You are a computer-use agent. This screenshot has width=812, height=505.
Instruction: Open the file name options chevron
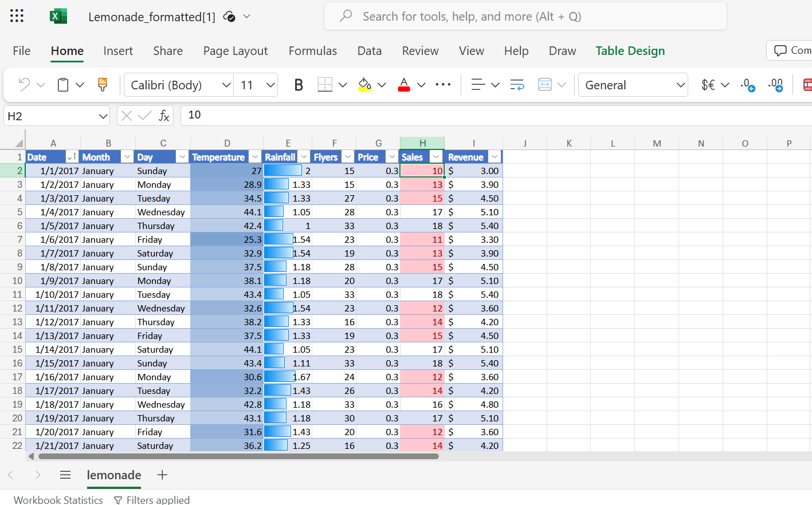pyautogui.click(x=247, y=16)
